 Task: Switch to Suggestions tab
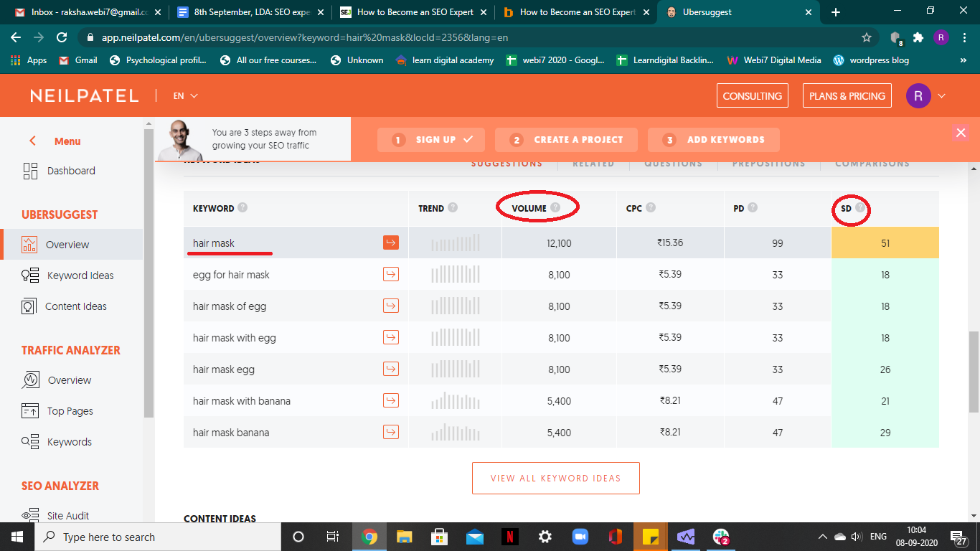507,164
